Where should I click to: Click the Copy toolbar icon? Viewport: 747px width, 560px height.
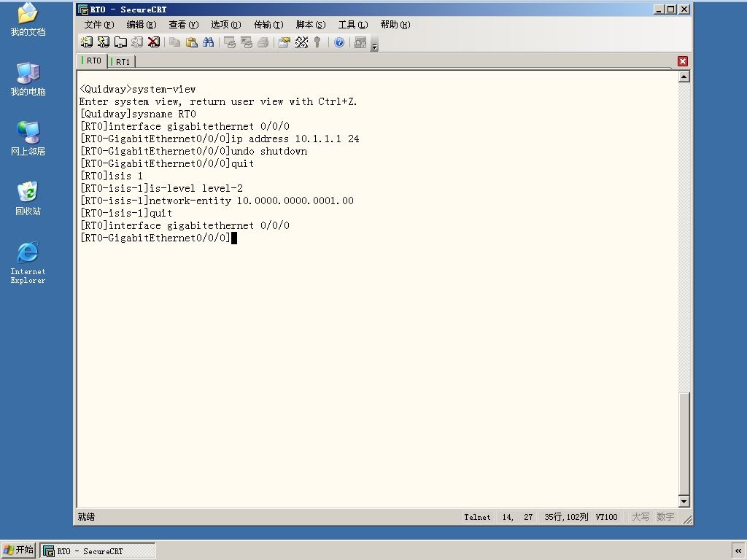pyautogui.click(x=175, y=42)
